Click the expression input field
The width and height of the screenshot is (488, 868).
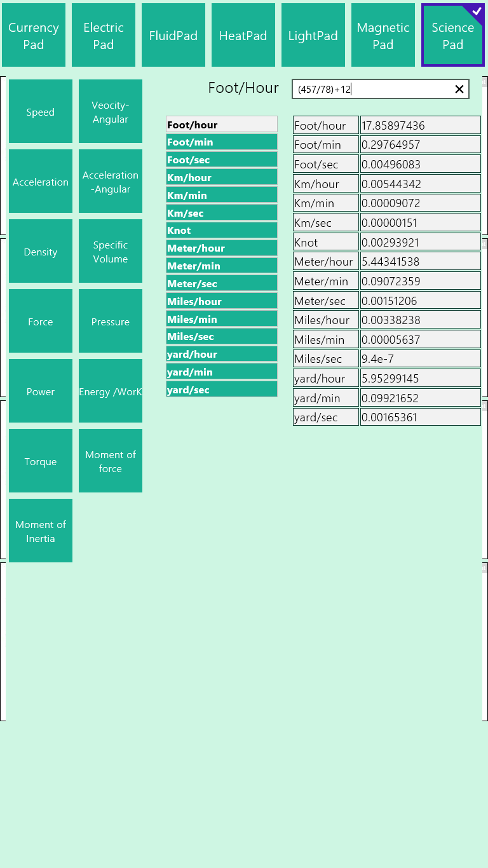coord(372,90)
